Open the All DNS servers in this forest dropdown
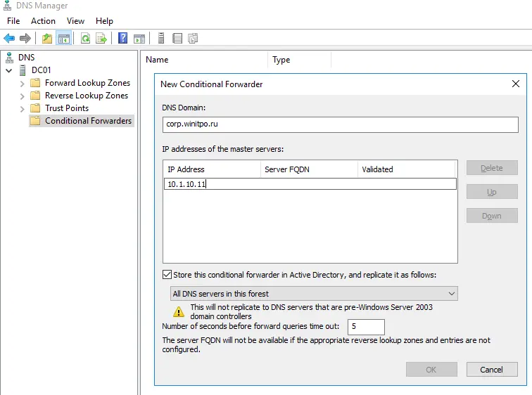Screen dimensions: 532x395 pyautogui.click(x=314, y=293)
